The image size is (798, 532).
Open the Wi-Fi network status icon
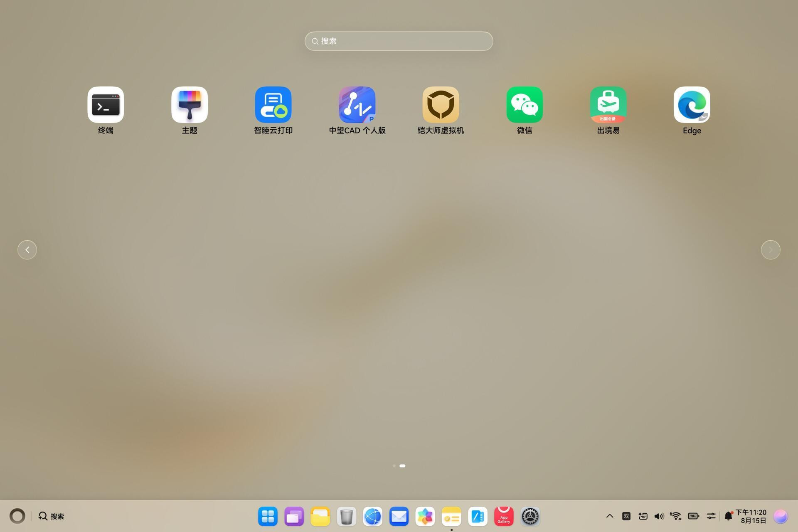tap(676, 516)
